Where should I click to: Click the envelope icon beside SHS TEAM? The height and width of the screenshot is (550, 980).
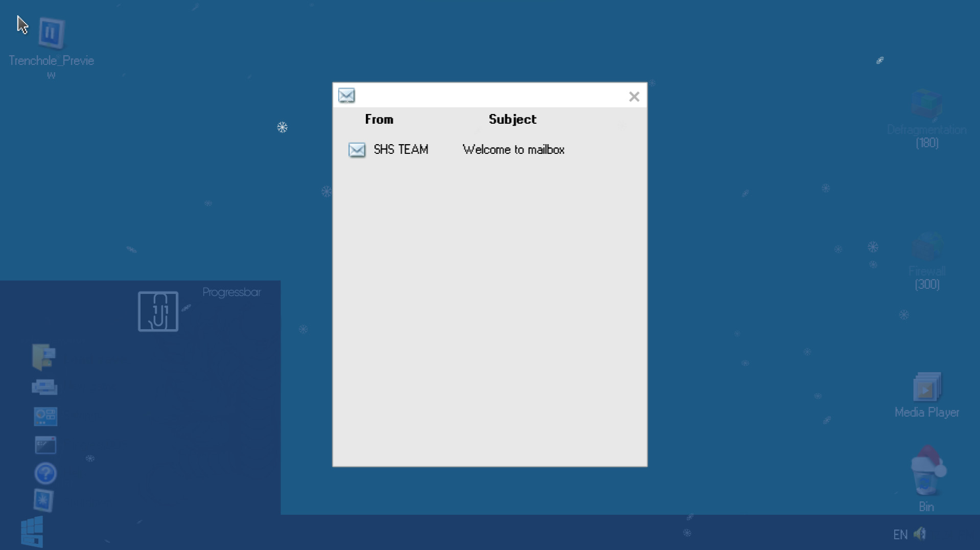tap(357, 150)
